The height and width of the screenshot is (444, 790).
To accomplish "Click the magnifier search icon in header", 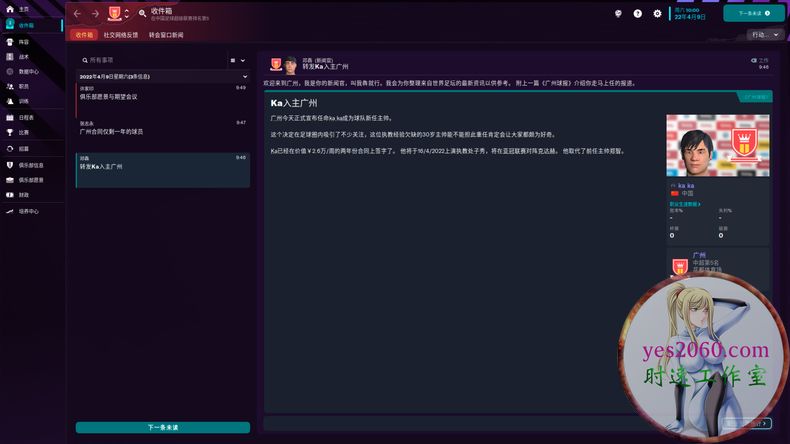I will tap(143, 14).
